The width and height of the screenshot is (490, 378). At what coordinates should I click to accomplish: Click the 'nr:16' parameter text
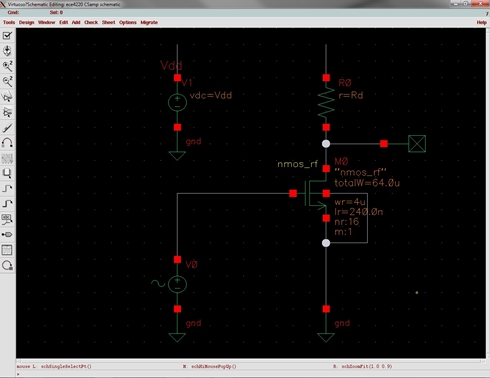[347, 222]
